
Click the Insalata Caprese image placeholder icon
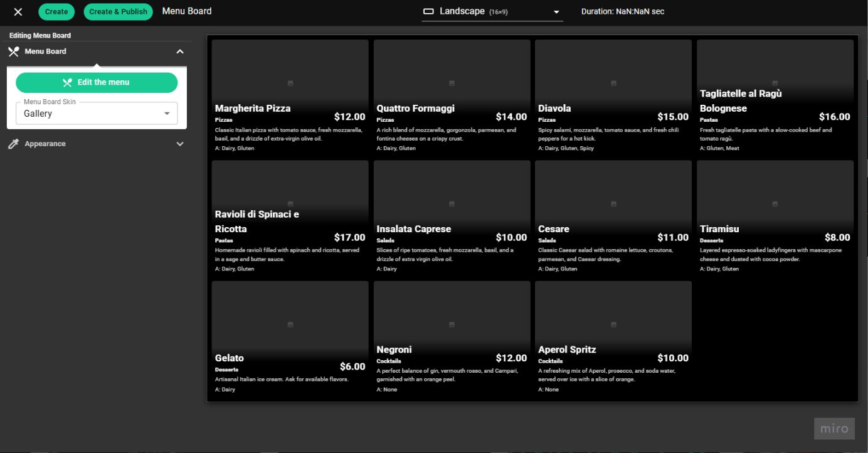click(452, 204)
